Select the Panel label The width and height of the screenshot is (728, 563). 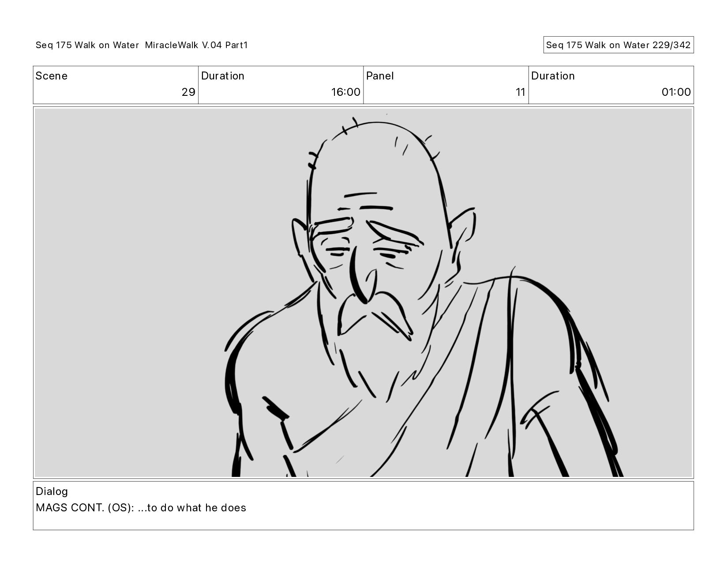click(380, 76)
